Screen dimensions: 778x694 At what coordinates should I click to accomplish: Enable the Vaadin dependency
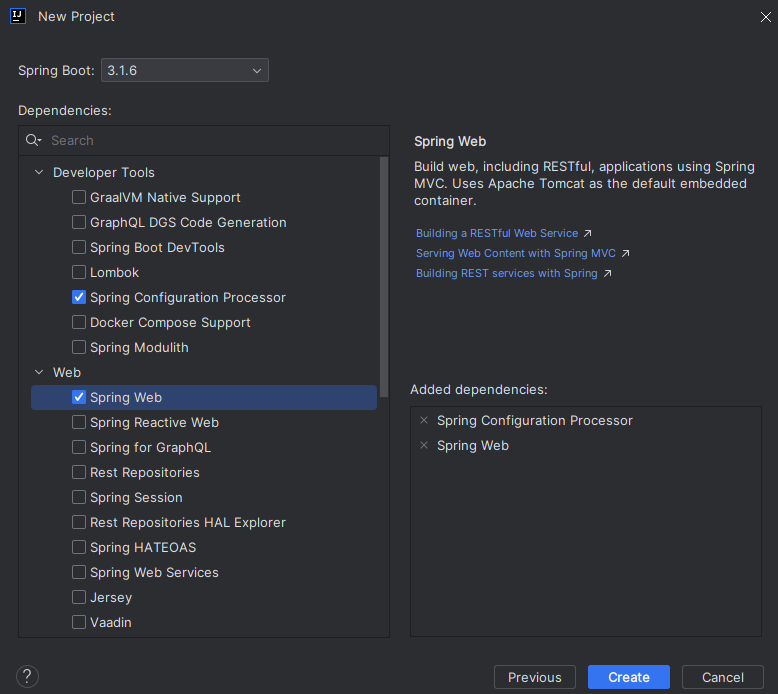click(79, 622)
